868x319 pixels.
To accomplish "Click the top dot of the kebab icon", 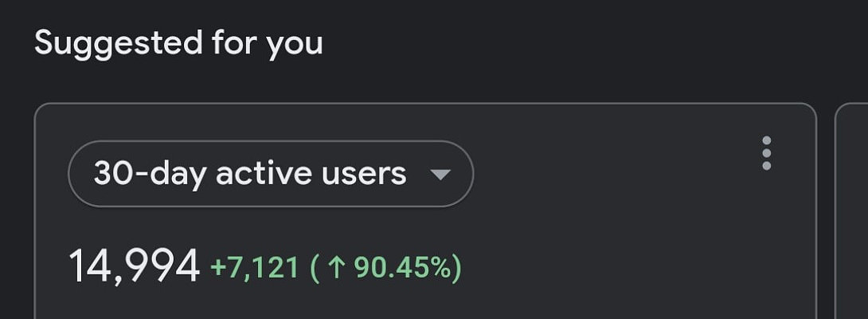I will pos(766,140).
